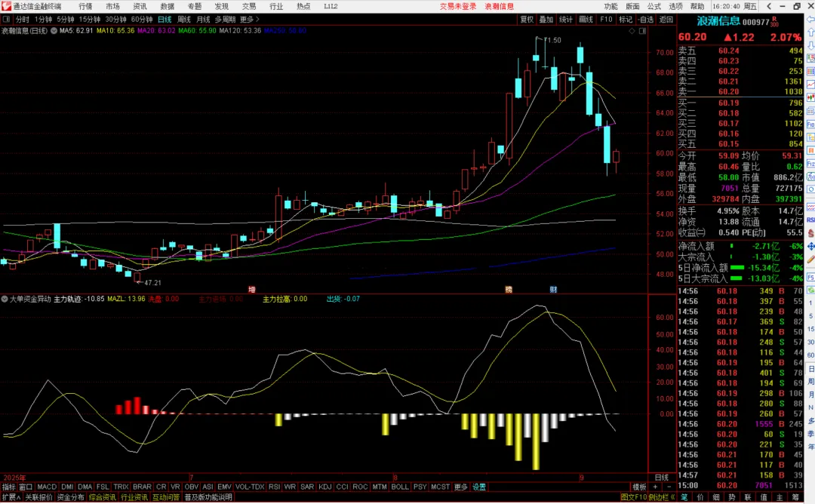Open the 关联报价 tab
This screenshot has width=815, height=504.
click(x=38, y=497)
